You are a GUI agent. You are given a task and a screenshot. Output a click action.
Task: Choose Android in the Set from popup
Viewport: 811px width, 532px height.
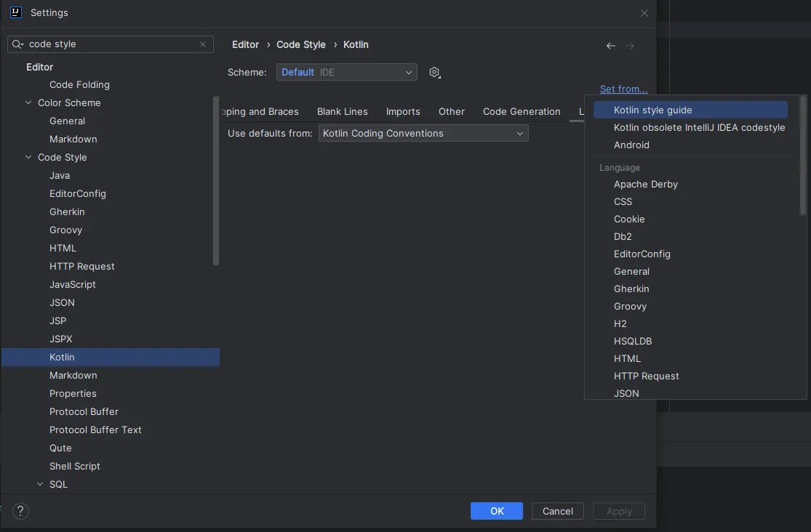690,145
